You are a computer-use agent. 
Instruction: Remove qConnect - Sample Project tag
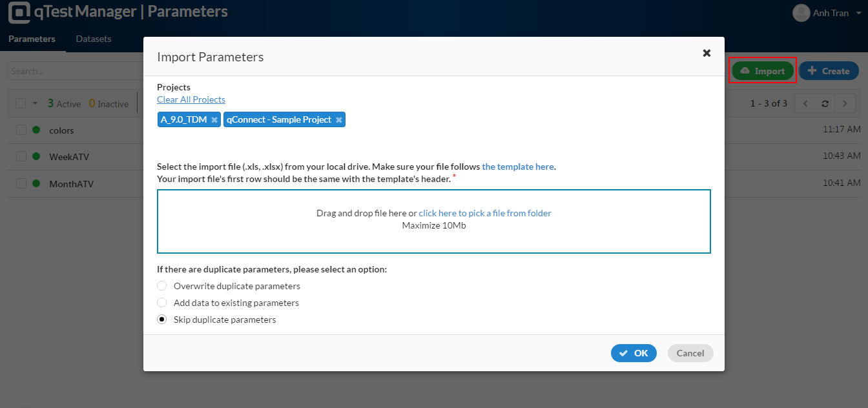pos(339,120)
